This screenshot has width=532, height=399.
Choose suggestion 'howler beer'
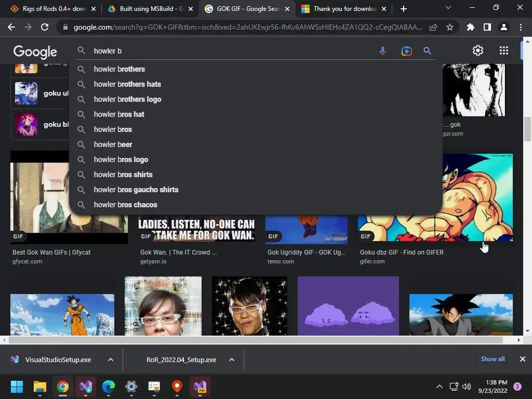click(256, 144)
